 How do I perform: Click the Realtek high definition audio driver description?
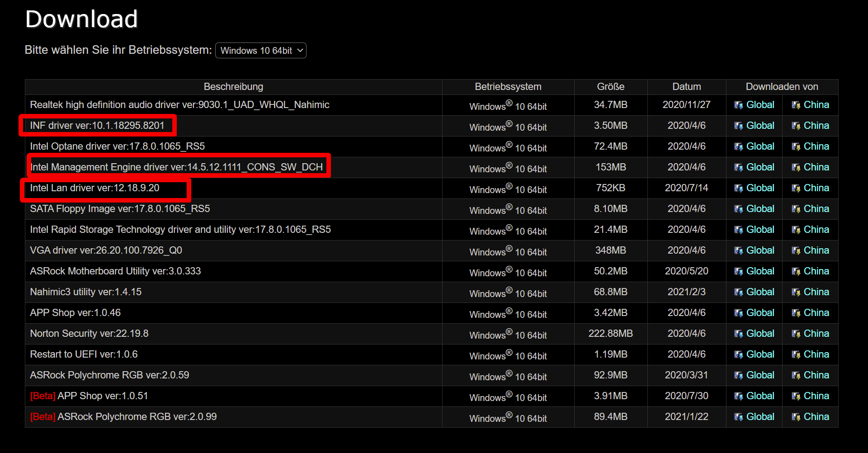tap(179, 105)
